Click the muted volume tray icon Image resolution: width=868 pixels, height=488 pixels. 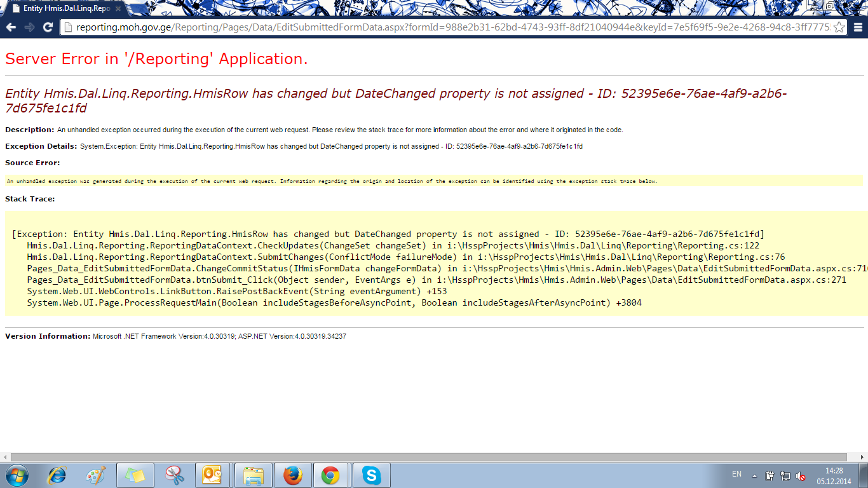point(801,476)
